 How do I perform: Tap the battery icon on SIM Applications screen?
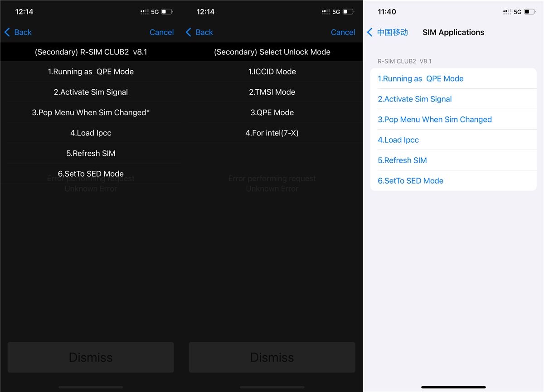point(529,12)
